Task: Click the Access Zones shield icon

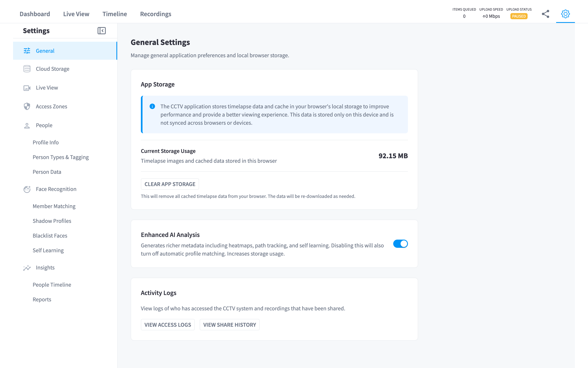Action: pyautogui.click(x=27, y=106)
